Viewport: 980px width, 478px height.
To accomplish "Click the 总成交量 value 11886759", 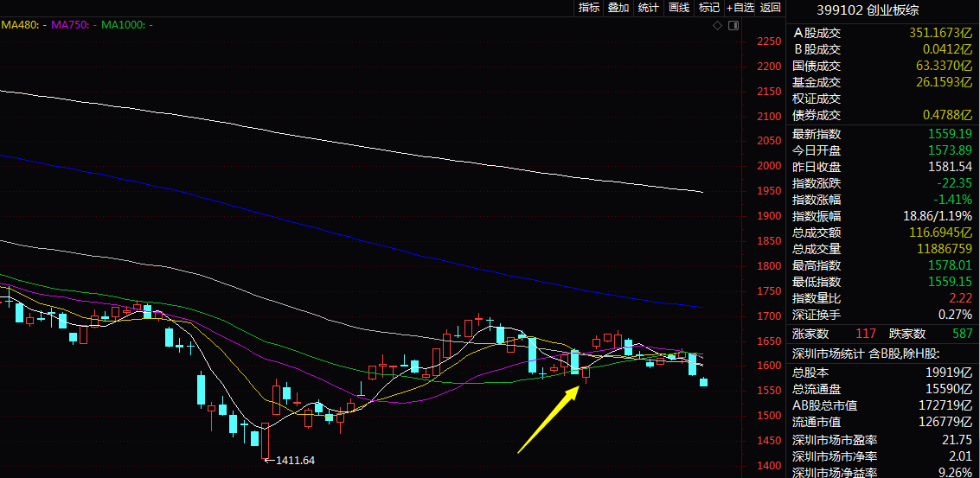I will coord(944,249).
